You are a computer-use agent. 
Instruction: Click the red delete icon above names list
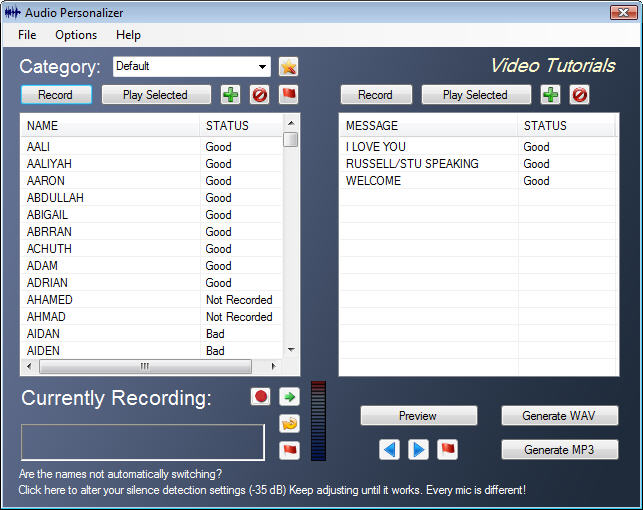pos(260,95)
